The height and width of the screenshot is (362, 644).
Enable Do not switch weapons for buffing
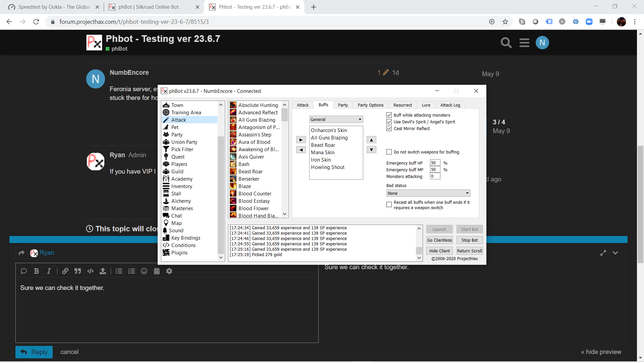[x=389, y=152]
